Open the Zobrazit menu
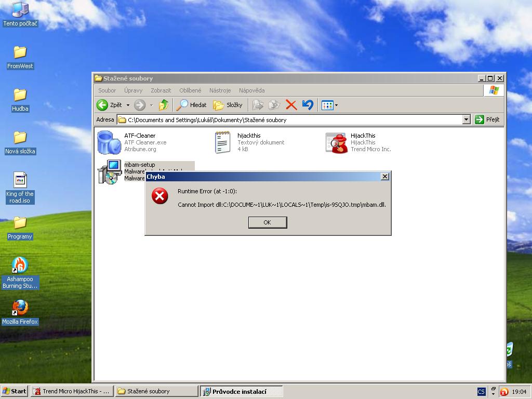This screenshot has width=532, height=399. [x=161, y=90]
